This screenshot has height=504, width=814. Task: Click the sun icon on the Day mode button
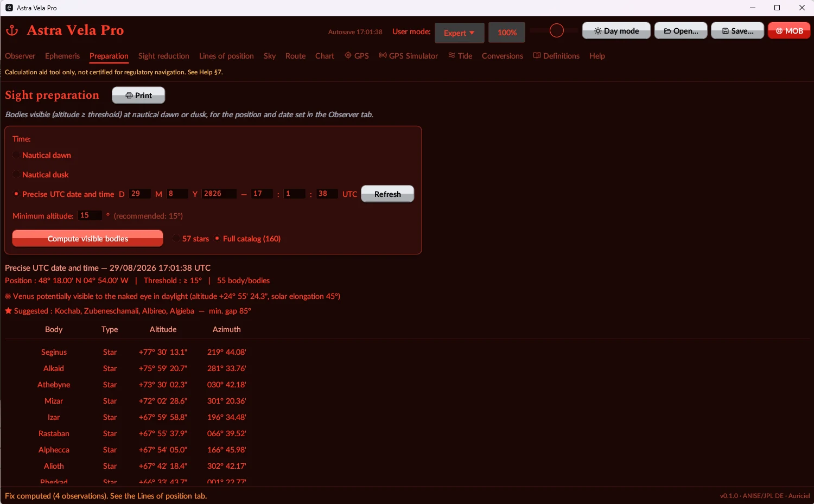(x=597, y=31)
